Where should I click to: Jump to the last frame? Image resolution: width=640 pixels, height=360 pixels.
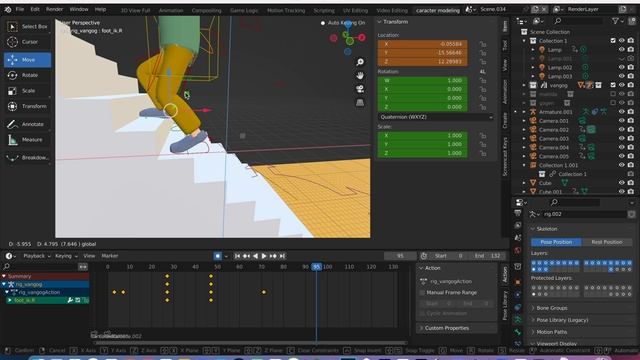[282, 256]
